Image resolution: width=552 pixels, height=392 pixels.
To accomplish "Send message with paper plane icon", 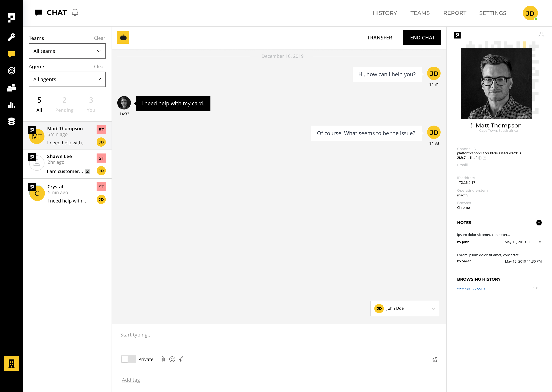I will pyautogui.click(x=434, y=359).
